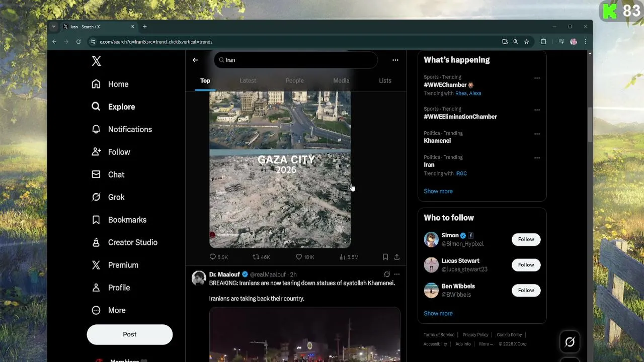Open the floating Grok button
This screenshot has width=644, height=362.
click(x=570, y=342)
